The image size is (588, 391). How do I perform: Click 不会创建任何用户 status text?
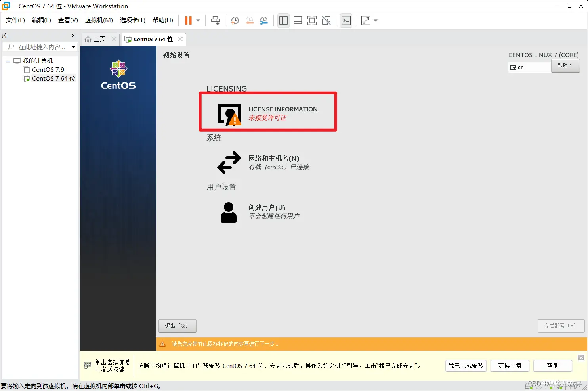[x=274, y=216]
